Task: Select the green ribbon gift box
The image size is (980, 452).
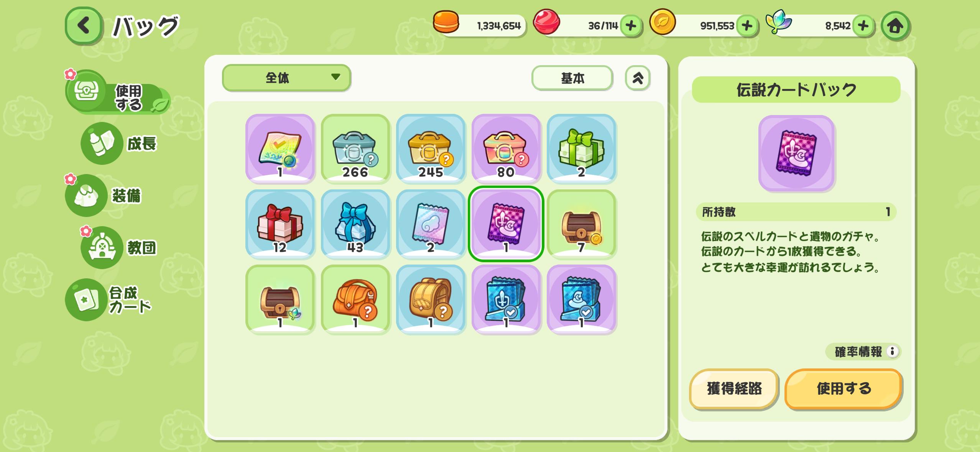Action: coord(581,148)
